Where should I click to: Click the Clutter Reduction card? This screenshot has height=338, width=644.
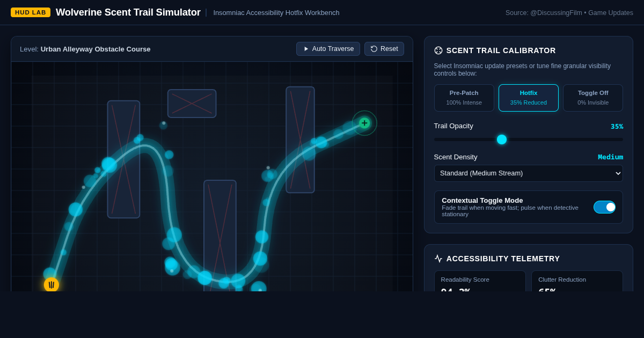tap(577, 281)
